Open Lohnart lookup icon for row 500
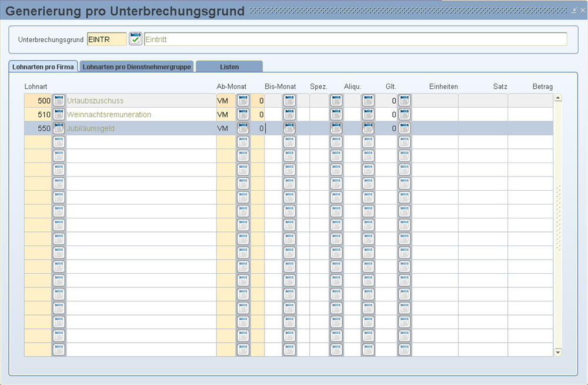This screenshot has height=385, width=588. pyautogui.click(x=59, y=101)
